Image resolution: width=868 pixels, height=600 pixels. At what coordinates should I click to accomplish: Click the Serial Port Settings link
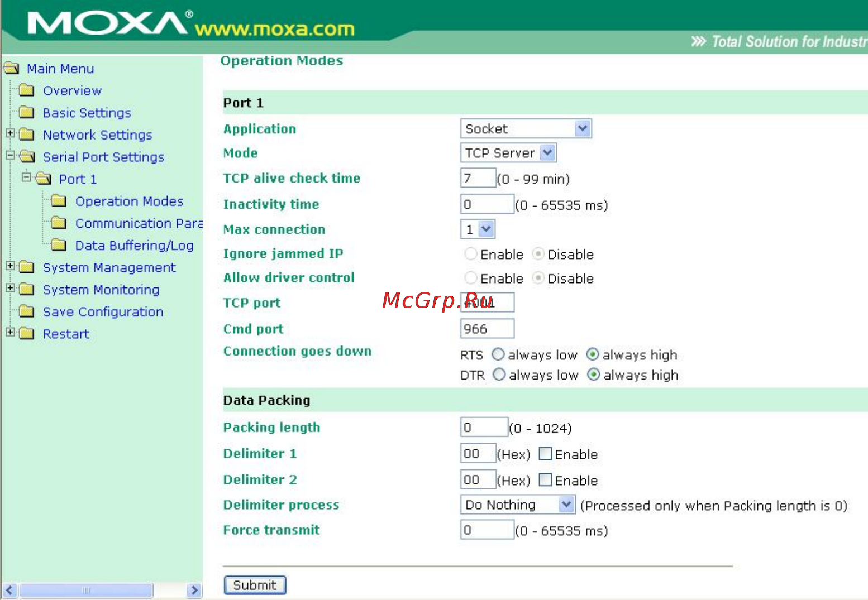point(103,157)
